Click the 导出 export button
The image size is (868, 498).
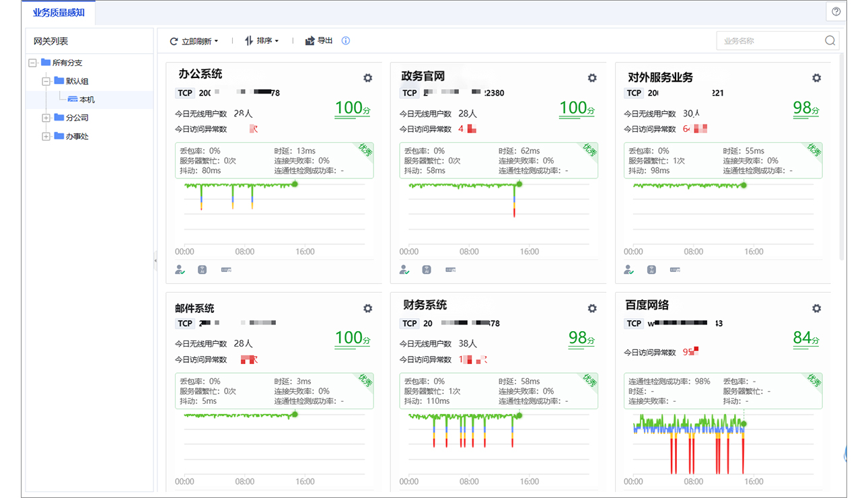[319, 41]
